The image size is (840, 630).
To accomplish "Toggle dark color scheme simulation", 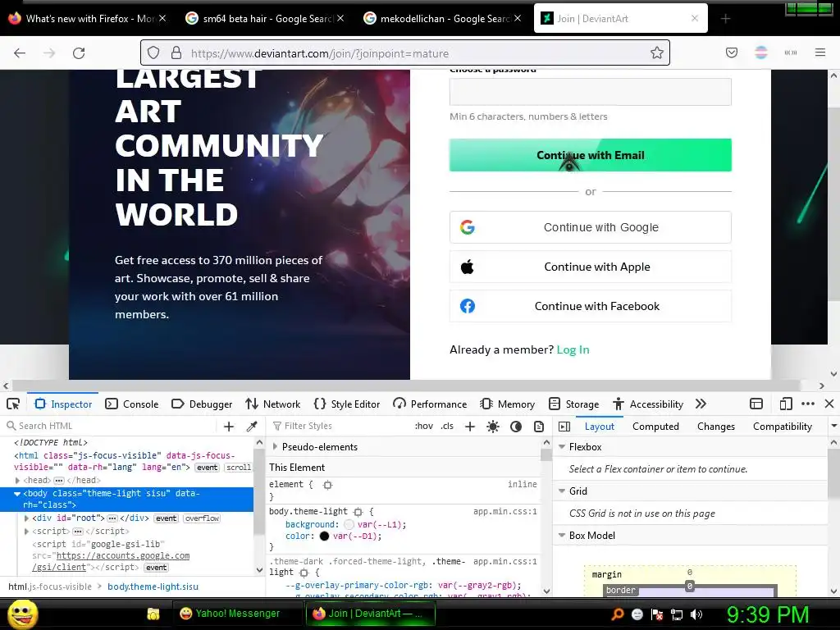I will 516,427.
